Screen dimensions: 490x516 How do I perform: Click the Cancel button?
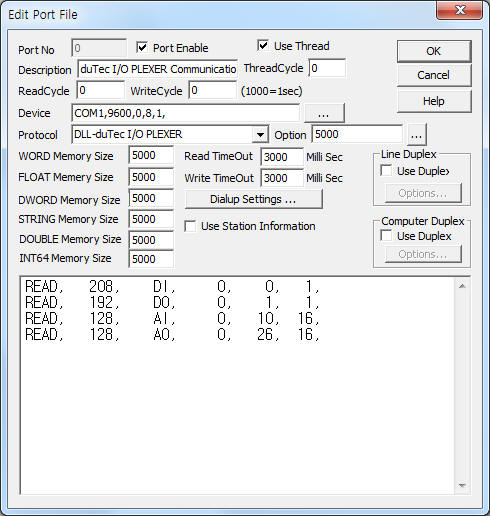point(434,75)
